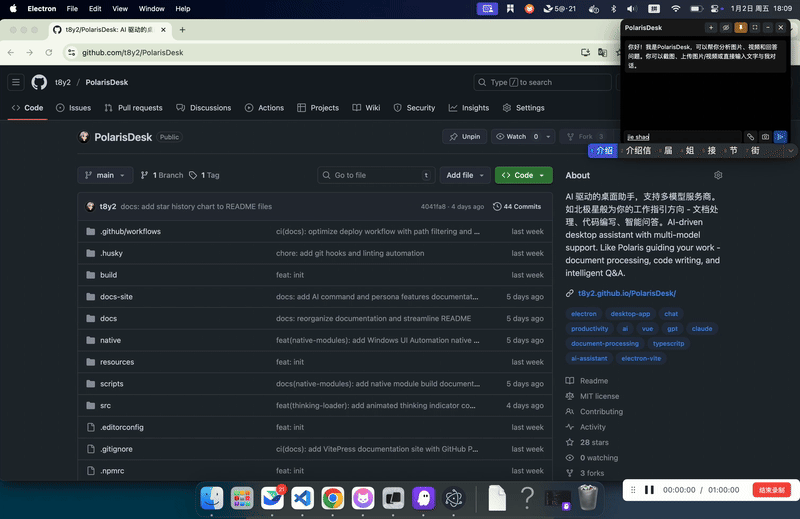
Task: Toggle the PolarisDesk pin-on-top button
Action: click(740, 28)
